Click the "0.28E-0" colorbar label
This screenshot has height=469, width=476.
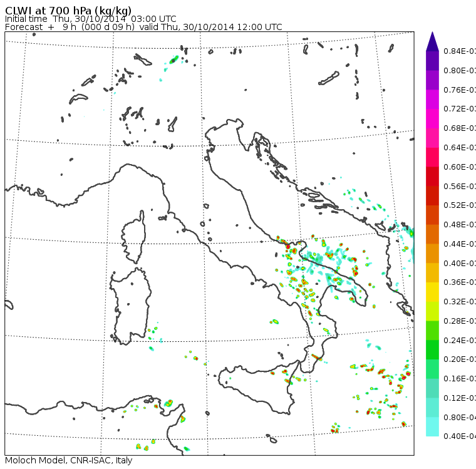tap(460, 321)
